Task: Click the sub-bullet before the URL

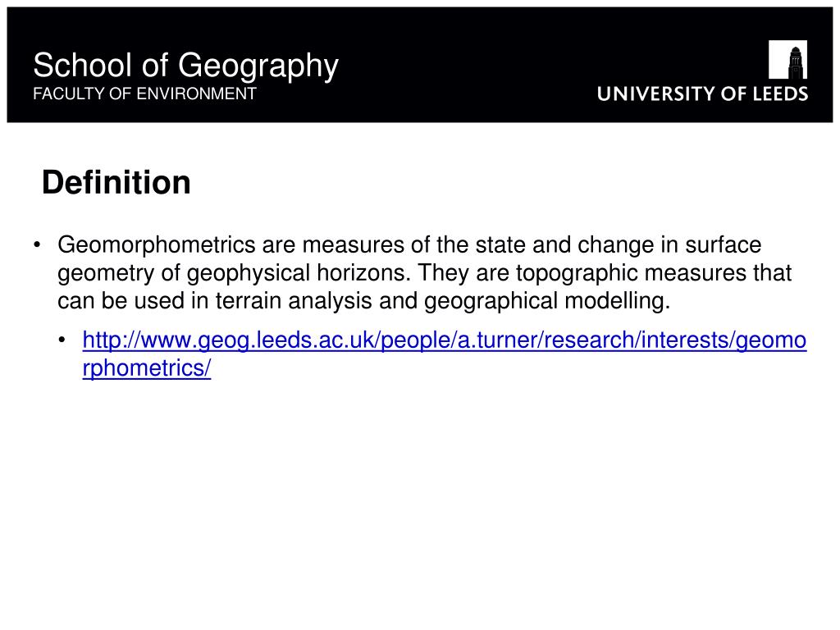Action: click(62, 340)
